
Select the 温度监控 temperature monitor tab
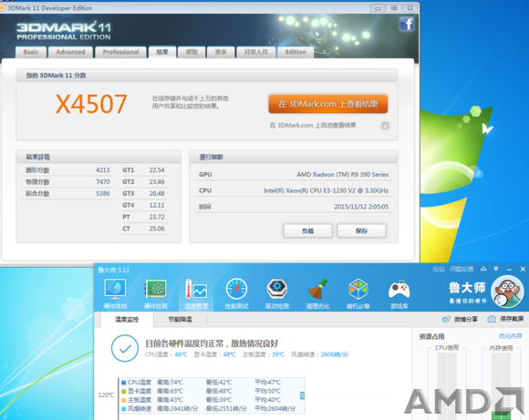(x=127, y=319)
